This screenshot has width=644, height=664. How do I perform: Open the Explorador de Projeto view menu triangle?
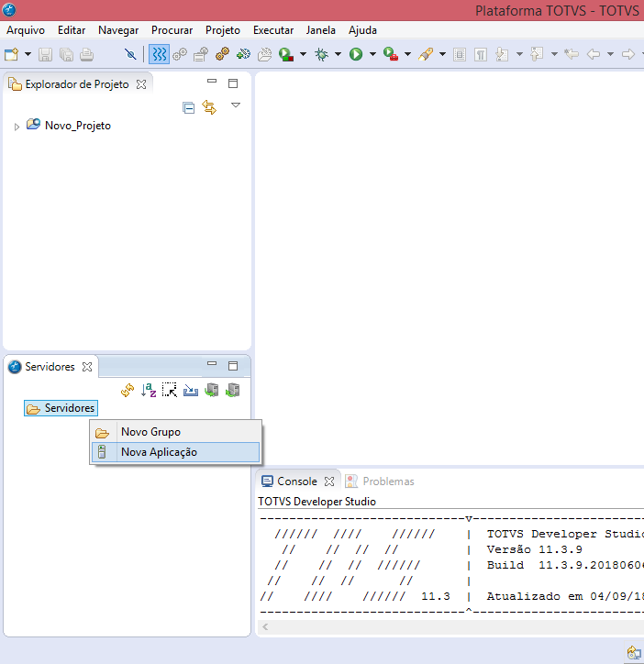(x=236, y=105)
